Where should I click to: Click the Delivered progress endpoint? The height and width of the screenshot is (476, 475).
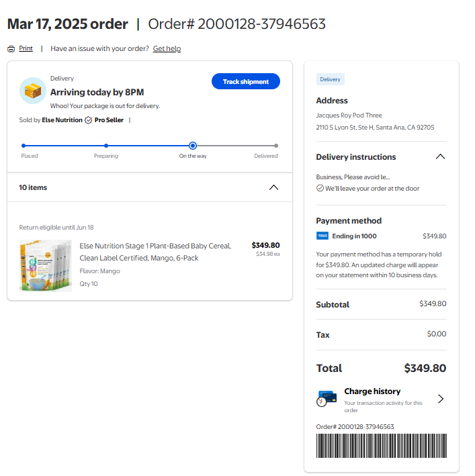275,146
